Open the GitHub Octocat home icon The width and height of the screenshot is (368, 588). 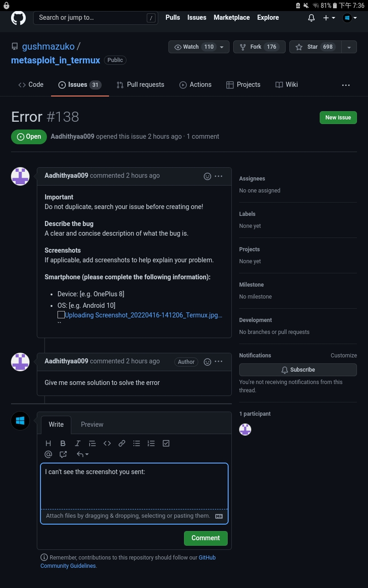tap(18, 17)
